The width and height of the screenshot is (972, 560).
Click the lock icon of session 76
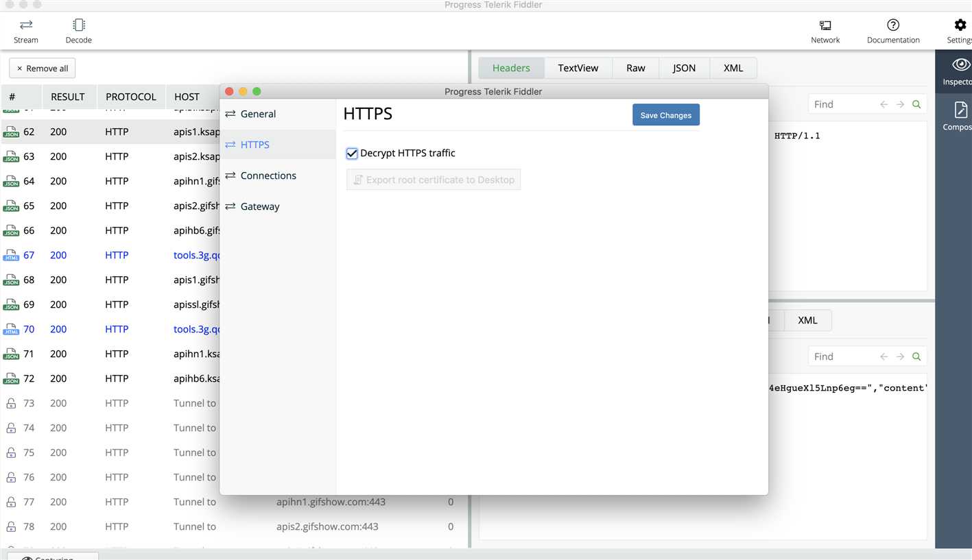click(x=11, y=477)
